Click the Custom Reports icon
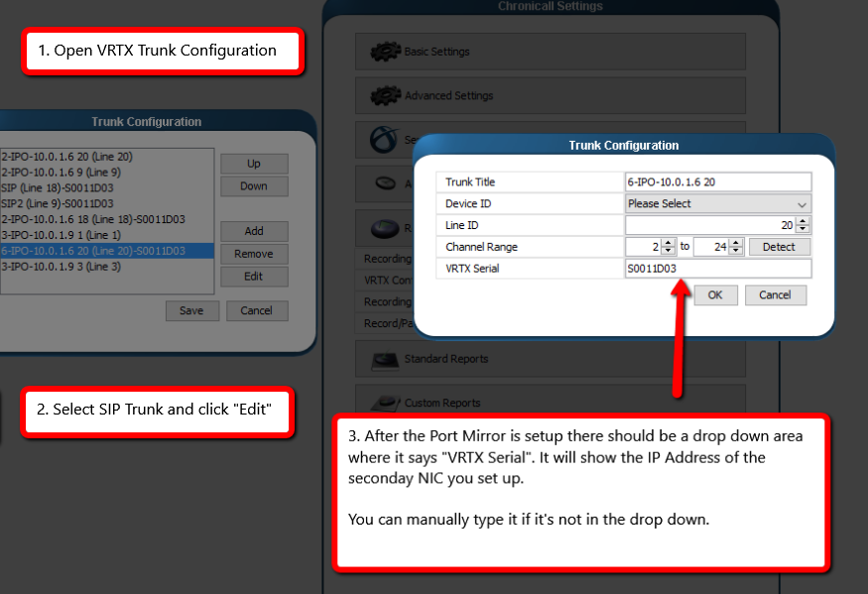This screenshot has height=594, width=868. (385, 403)
